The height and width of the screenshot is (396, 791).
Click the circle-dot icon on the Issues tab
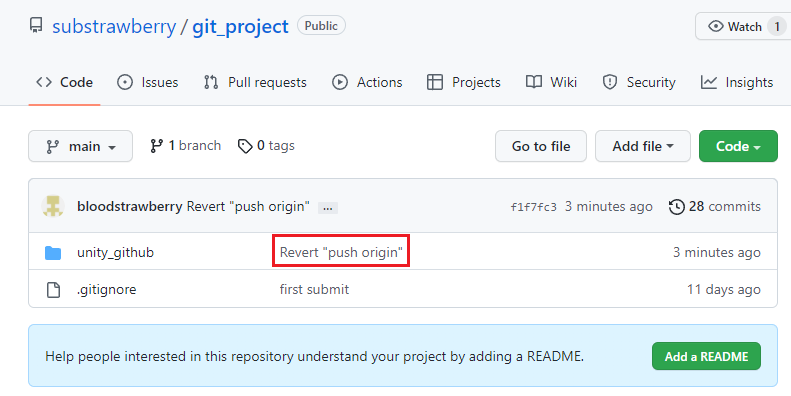tap(125, 82)
